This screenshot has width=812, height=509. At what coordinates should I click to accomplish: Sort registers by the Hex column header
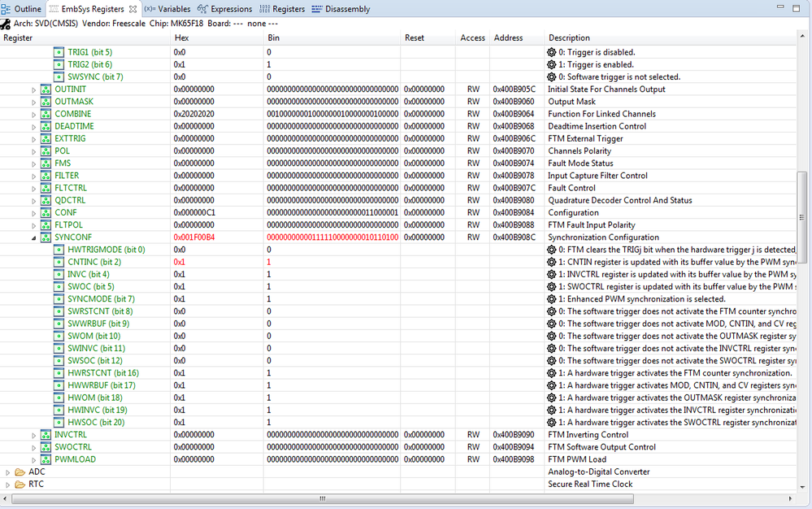(x=185, y=37)
